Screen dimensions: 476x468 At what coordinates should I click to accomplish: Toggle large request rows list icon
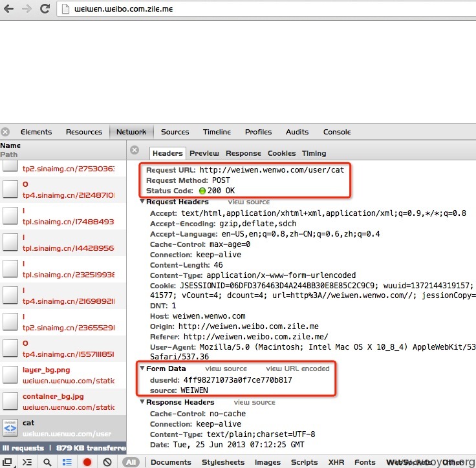67,462
